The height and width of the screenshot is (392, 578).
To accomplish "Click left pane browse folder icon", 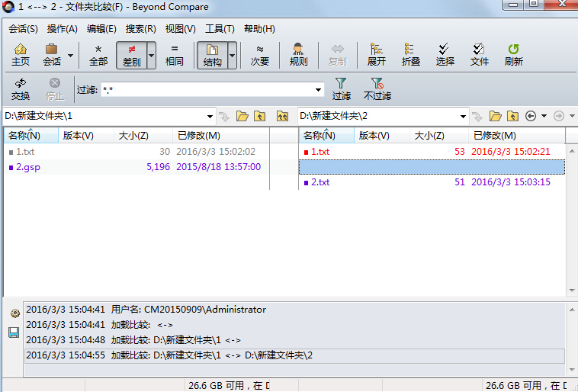I will [242, 117].
